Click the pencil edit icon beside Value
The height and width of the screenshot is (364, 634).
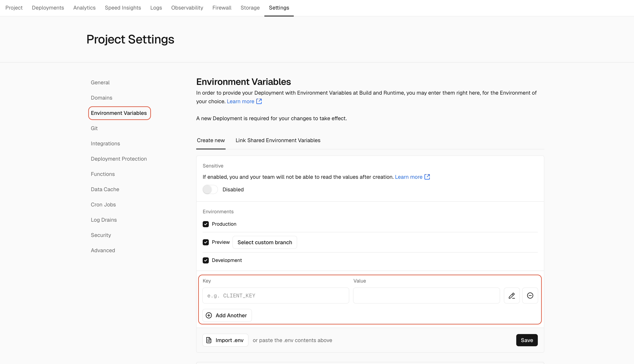pos(511,296)
